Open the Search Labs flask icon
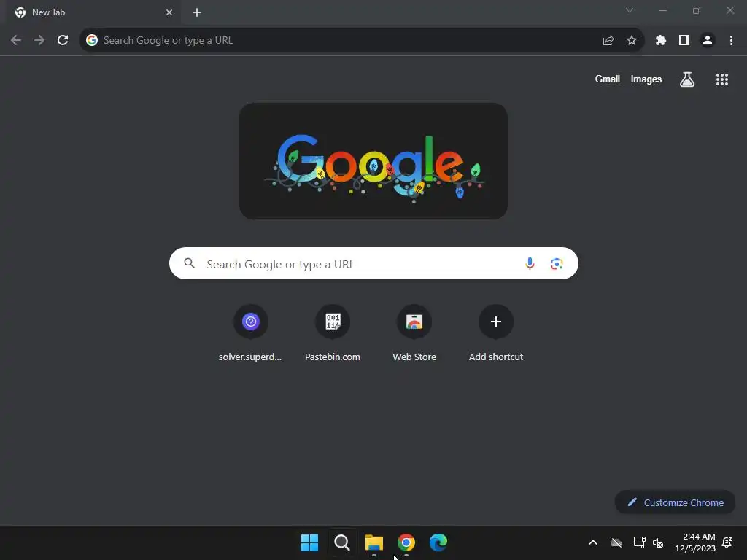The width and height of the screenshot is (747, 560). coord(687,79)
